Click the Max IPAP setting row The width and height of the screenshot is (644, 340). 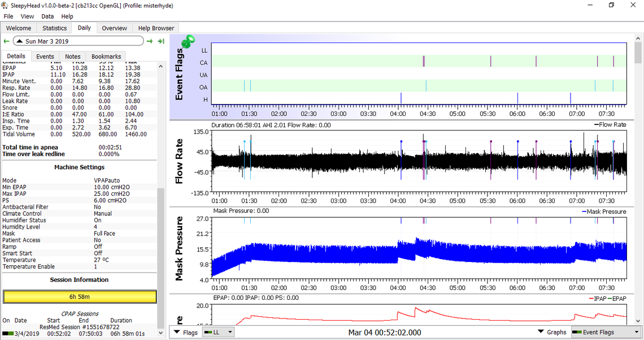[x=79, y=193]
